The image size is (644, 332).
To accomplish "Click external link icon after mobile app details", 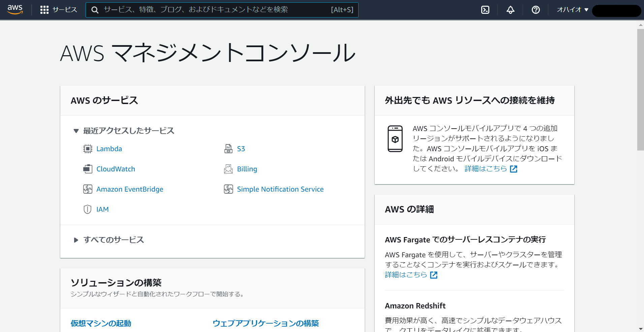I will pyautogui.click(x=514, y=169).
